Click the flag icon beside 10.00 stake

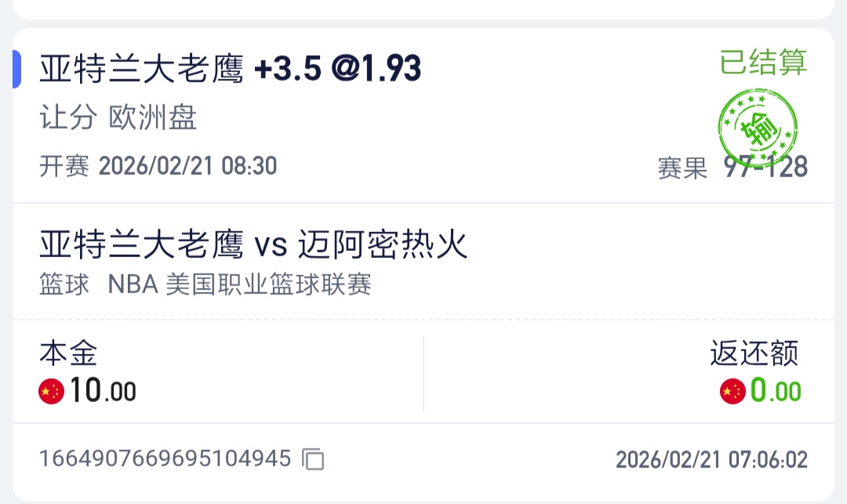(x=52, y=390)
